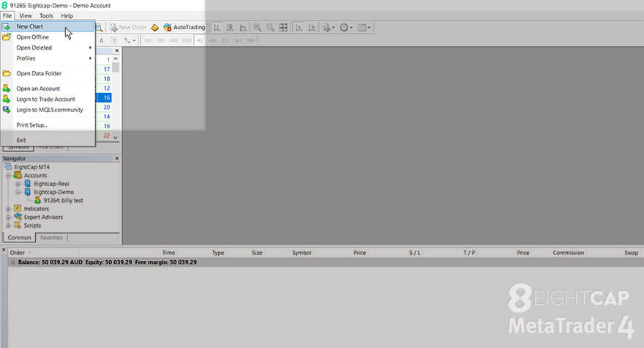The image size is (644, 348).
Task: Expand the Profiles submenu
Action: 48,59
